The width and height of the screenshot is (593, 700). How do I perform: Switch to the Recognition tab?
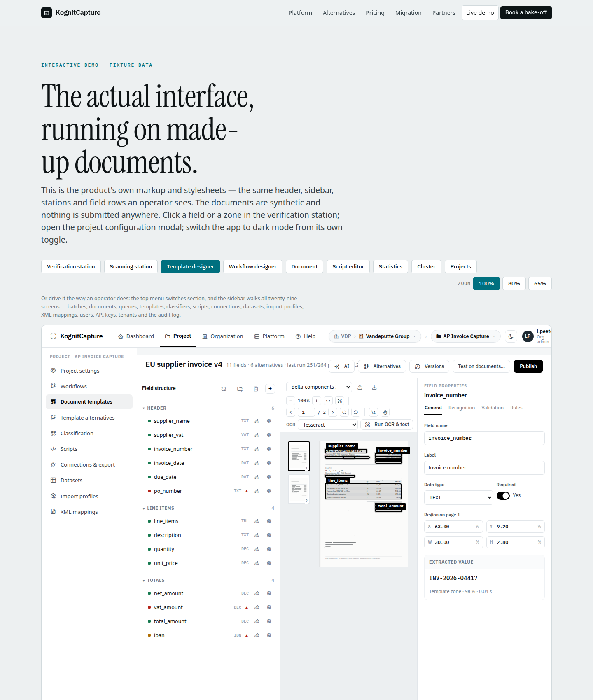click(462, 408)
